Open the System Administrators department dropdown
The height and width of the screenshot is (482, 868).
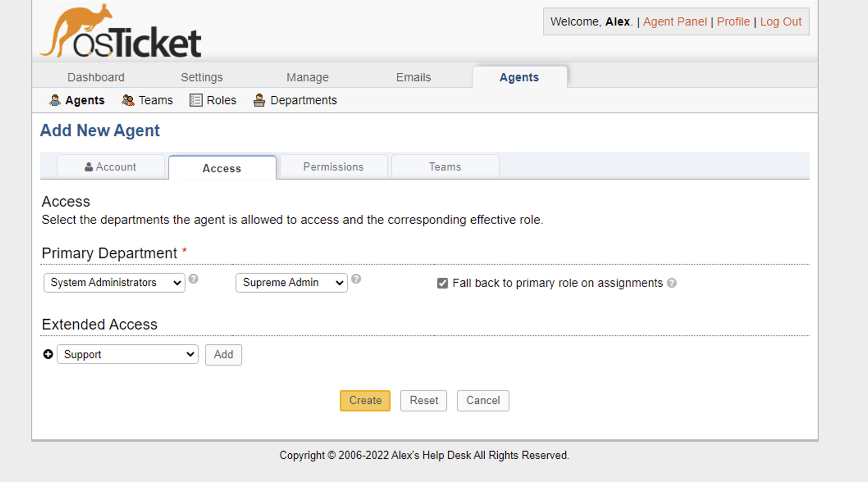(114, 283)
